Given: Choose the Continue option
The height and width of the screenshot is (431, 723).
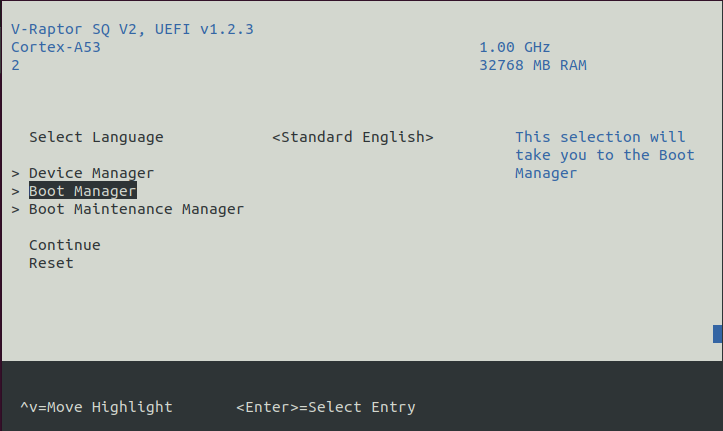Looking at the screenshot, I should point(65,245).
